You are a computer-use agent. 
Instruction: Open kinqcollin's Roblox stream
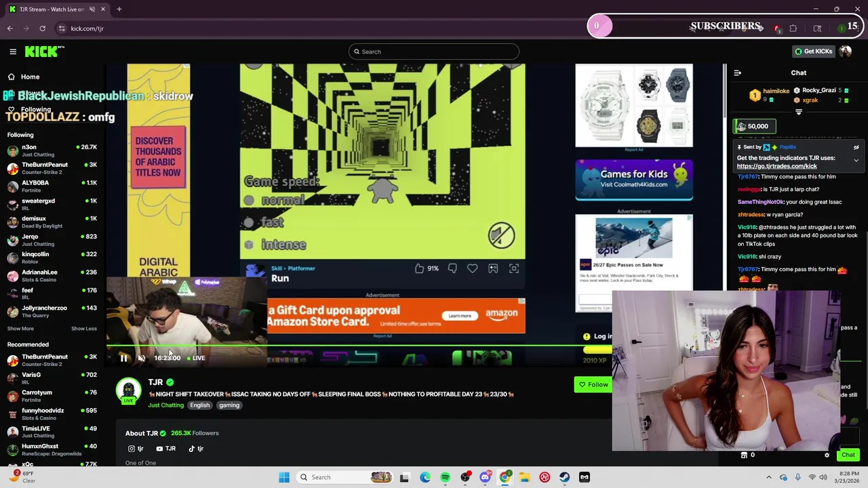tap(52, 258)
